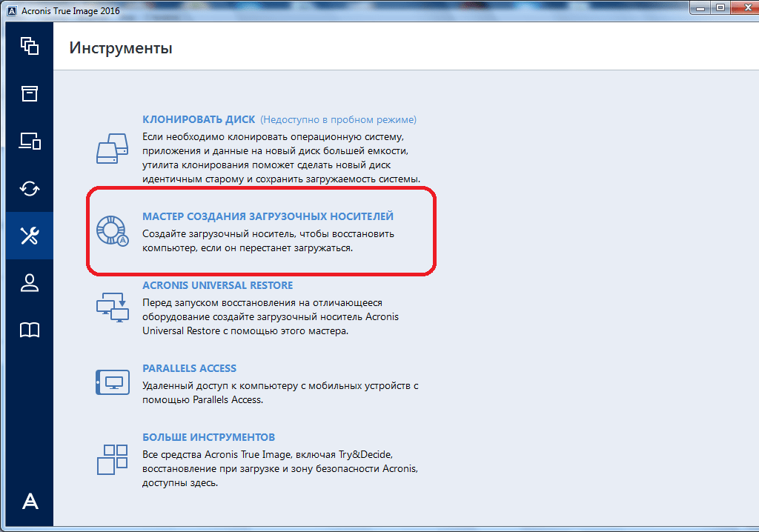
Task: Open БОЛЬШЕ ИНСТРУМЕНТОВ link
Action: point(208,437)
